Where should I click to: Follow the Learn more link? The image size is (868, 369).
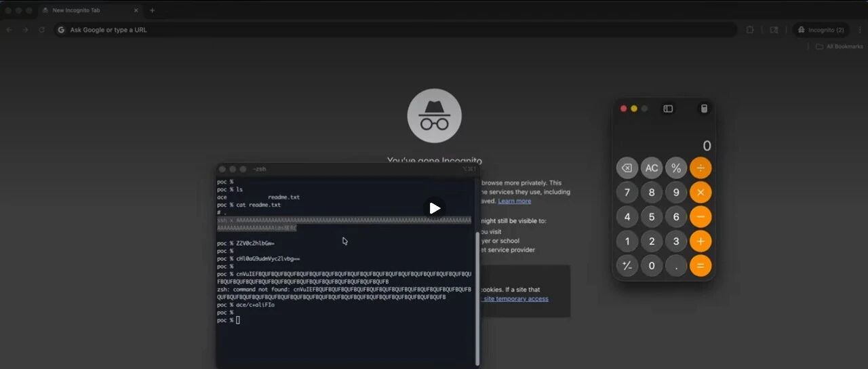pyautogui.click(x=515, y=201)
